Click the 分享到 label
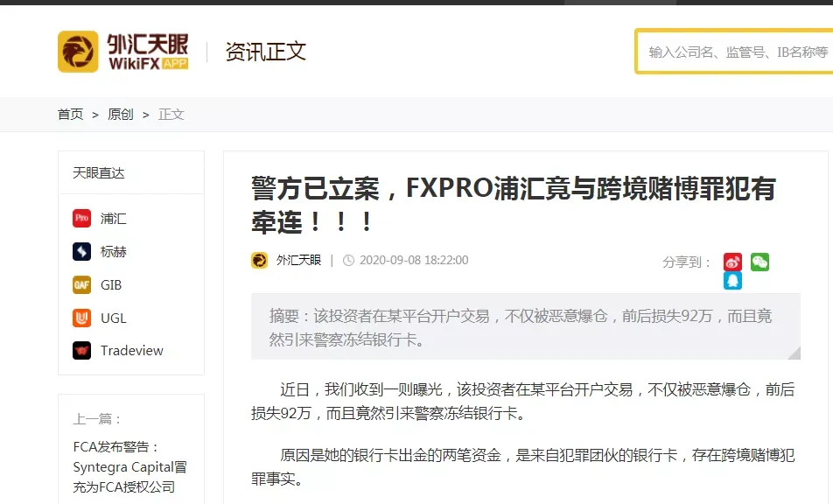This screenshot has width=833, height=504. pos(686,262)
